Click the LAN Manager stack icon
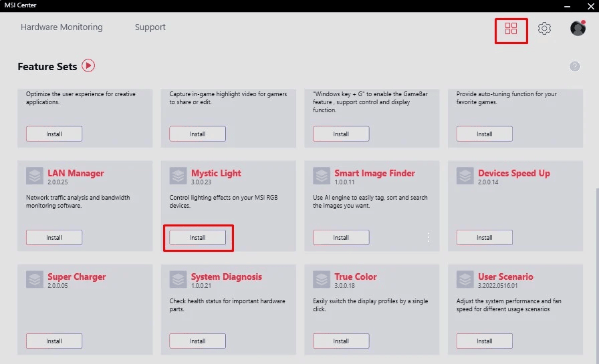Screen dimensions: 599x364 tap(35, 176)
